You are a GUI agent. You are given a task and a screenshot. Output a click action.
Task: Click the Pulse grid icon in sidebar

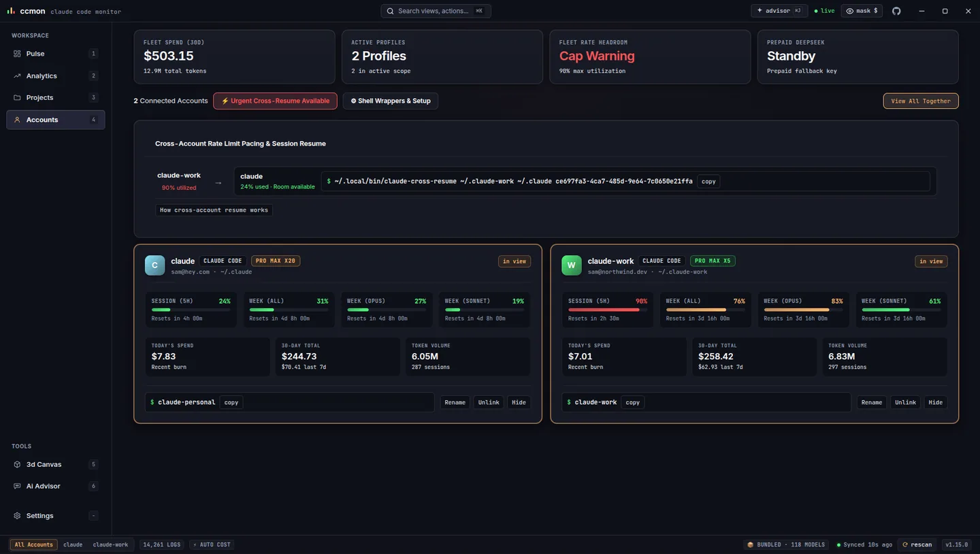coord(17,54)
